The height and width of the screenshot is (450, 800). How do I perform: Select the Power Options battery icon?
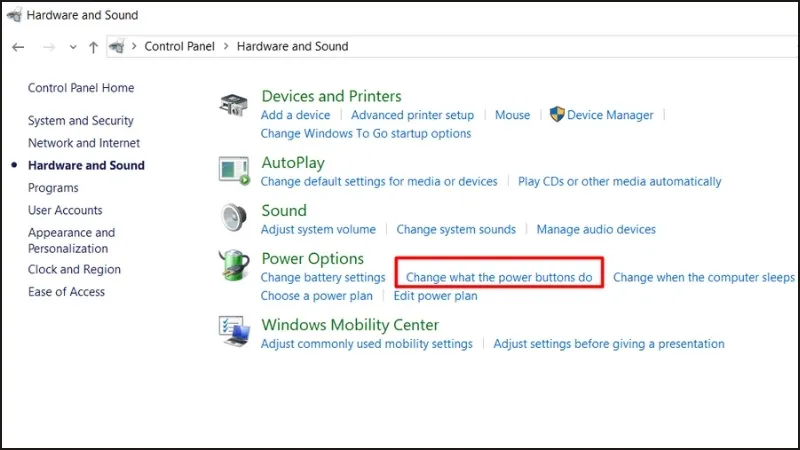(x=234, y=267)
